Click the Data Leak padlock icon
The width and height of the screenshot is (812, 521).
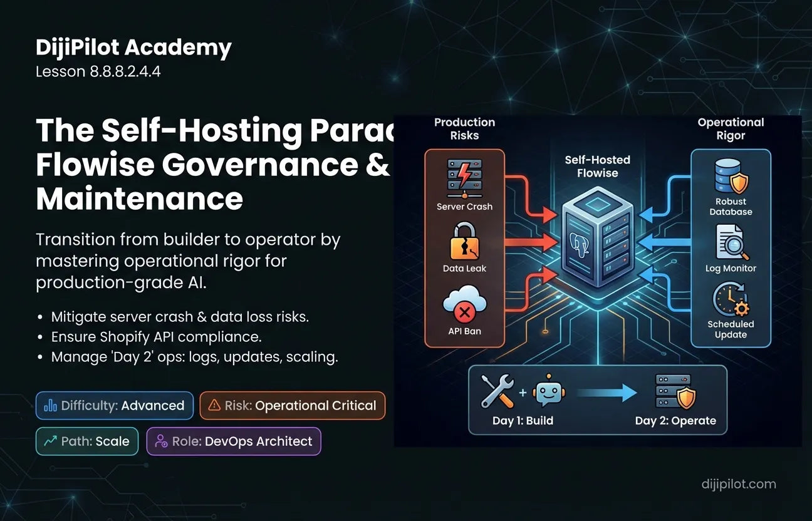[464, 241]
